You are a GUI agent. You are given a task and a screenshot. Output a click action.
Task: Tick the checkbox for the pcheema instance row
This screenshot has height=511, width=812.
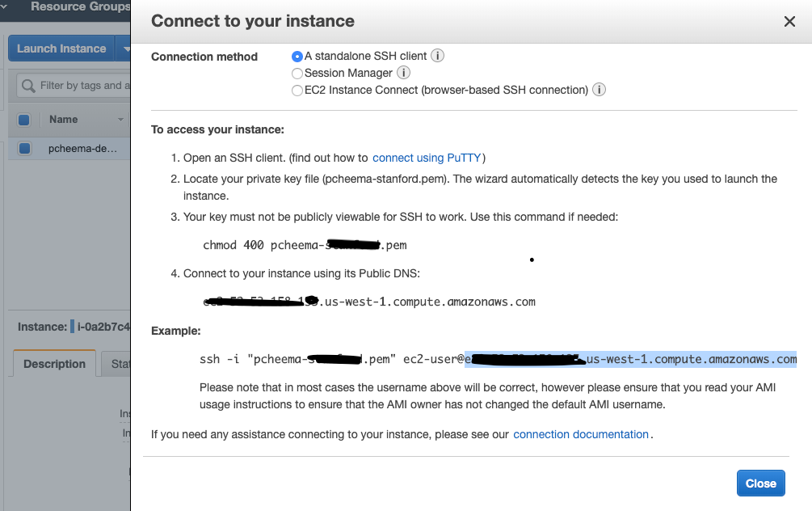coord(22,149)
